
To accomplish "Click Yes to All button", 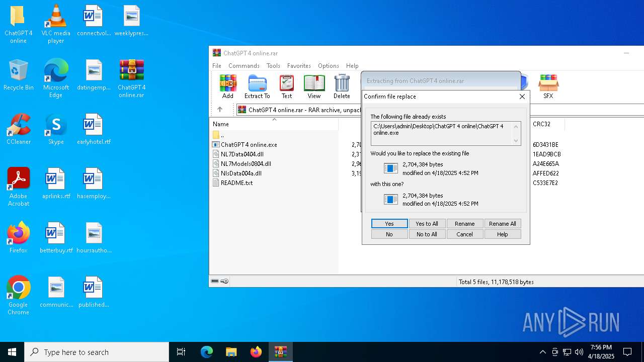I will coord(427,224).
